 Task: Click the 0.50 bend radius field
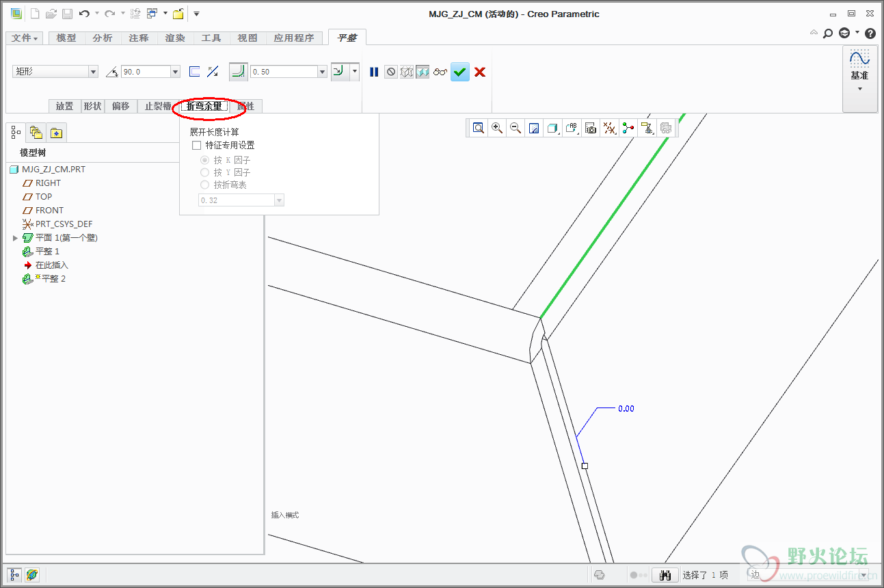click(283, 72)
